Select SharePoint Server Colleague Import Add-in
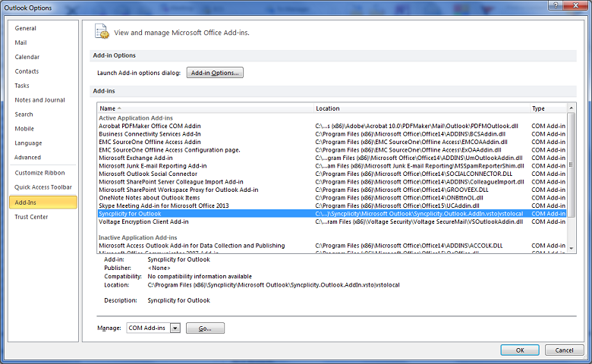The height and width of the screenshot is (364, 592). (x=332, y=181)
